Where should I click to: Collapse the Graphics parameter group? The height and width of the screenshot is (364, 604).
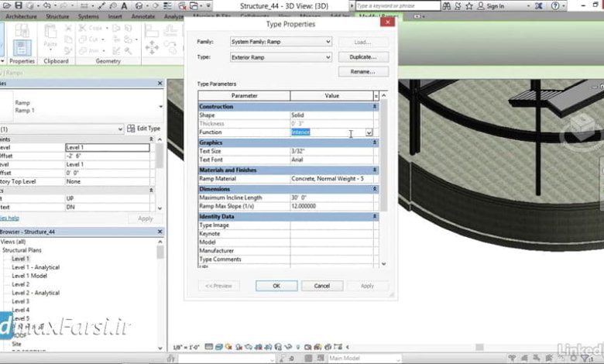pos(375,143)
